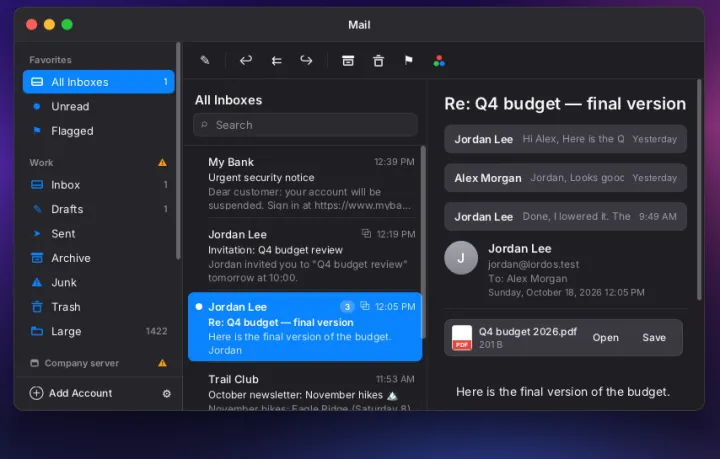Flag the message with the flag icon
The width and height of the screenshot is (720, 459).
(x=409, y=60)
